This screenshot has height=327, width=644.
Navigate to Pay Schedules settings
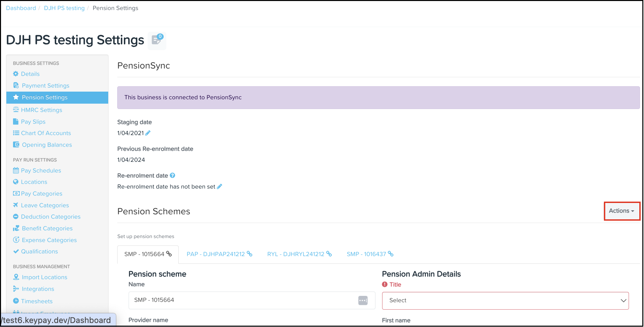click(41, 171)
